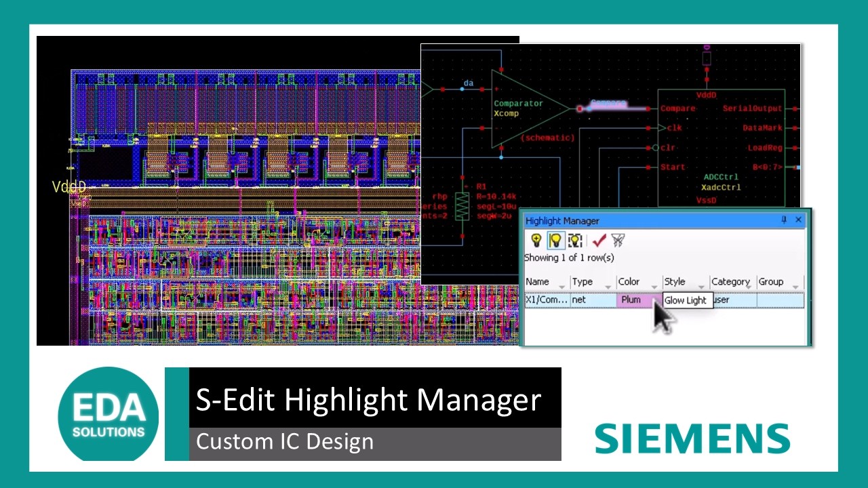
Task: Click the S-Edit Highlight Manager title
Action: pos(368,399)
